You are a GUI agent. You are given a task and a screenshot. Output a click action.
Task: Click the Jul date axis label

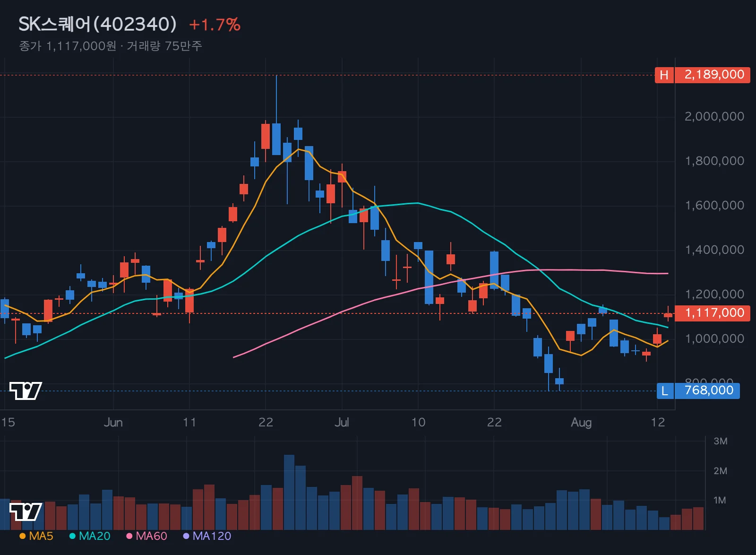tap(342, 422)
